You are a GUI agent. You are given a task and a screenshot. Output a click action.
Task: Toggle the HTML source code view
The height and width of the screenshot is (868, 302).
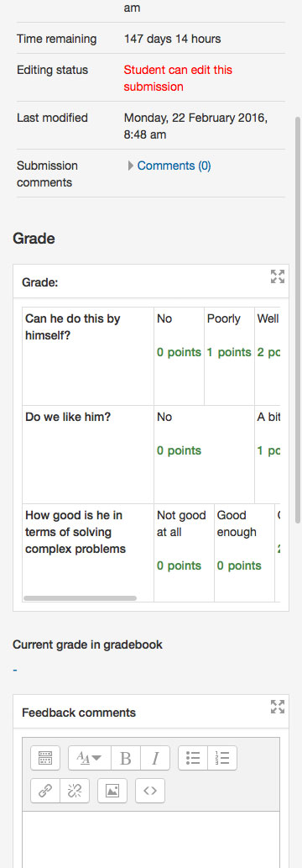pos(150,791)
